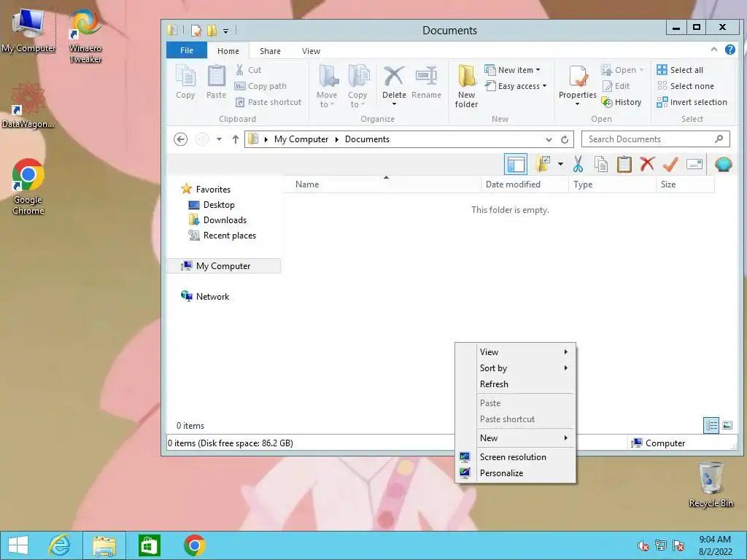Screen dimensions: 747x560
Task: Expand the address bar history chevron
Action: click(x=549, y=139)
